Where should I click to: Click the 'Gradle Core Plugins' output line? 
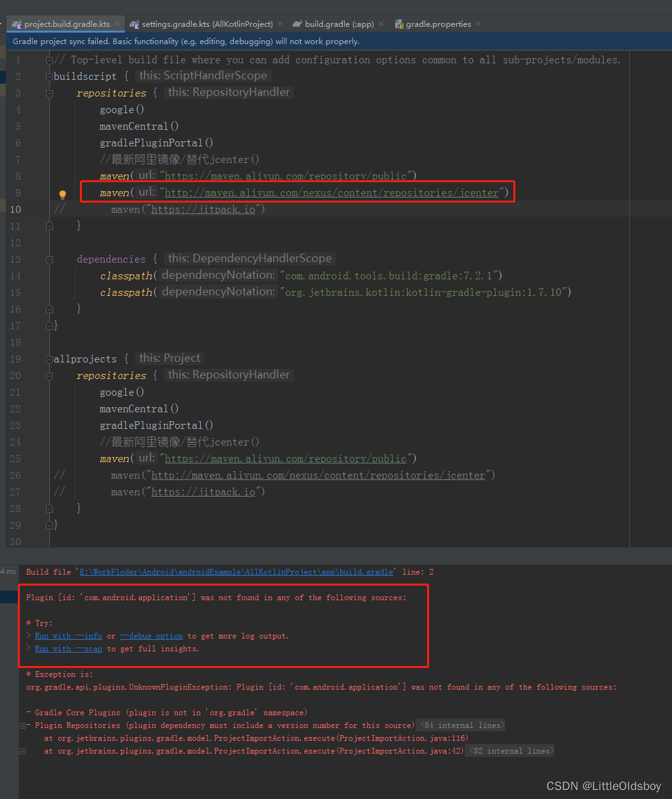tap(167, 713)
